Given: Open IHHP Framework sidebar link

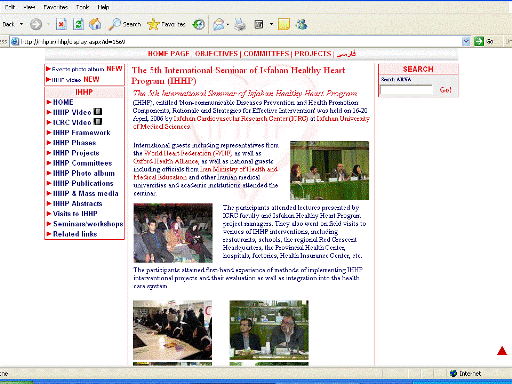Looking at the screenshot, I should tap(82, 133).
